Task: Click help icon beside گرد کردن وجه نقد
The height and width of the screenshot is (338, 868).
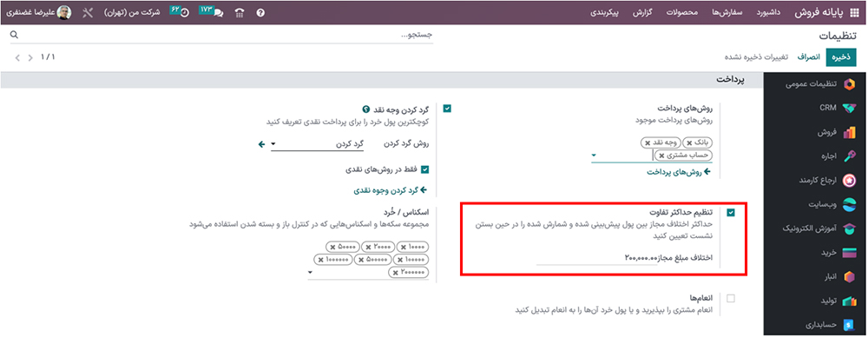Action: pos(366,109)
